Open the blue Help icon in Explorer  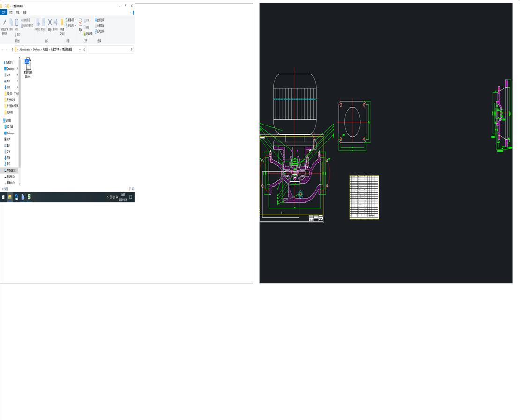click(134, 13)
